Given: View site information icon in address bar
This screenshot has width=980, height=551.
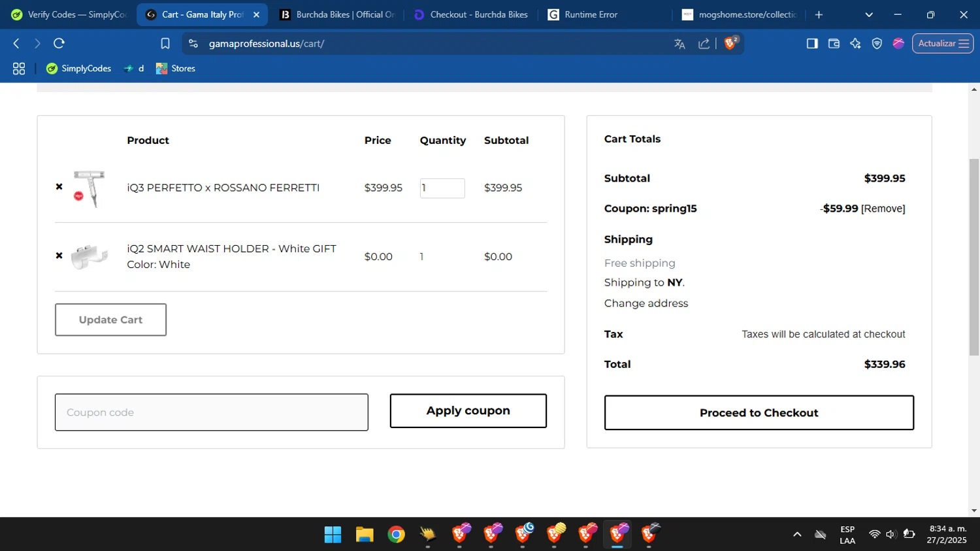Looking at the screenshot, I should pyautogui.click(x=193, y=43).
